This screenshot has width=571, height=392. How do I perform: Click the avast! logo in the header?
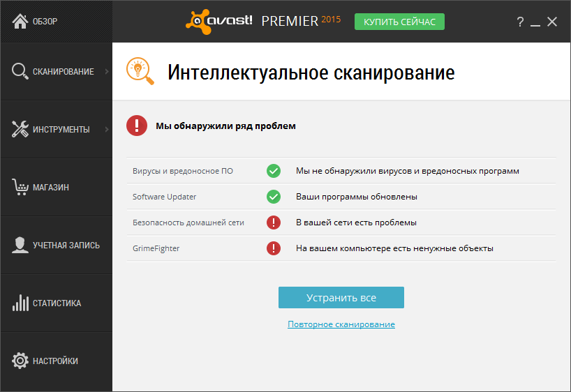click(219, 22)
